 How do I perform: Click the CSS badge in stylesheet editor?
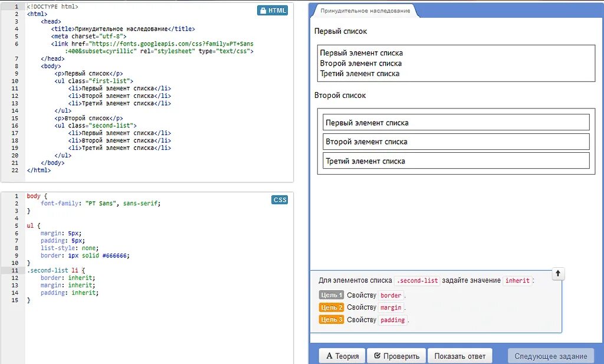coord(280,199)
